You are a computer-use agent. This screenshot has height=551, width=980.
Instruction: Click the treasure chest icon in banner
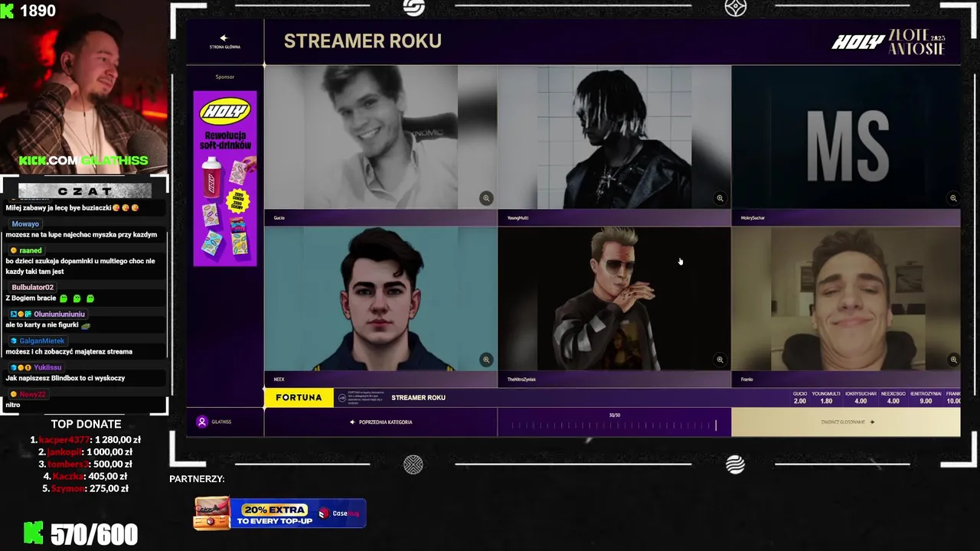212,514
